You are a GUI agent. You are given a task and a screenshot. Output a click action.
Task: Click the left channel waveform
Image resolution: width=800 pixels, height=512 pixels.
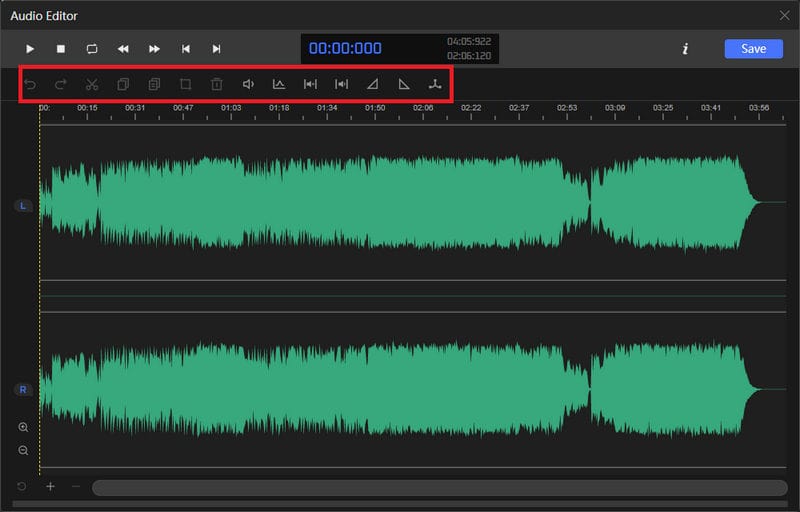[x=412, y=203]
